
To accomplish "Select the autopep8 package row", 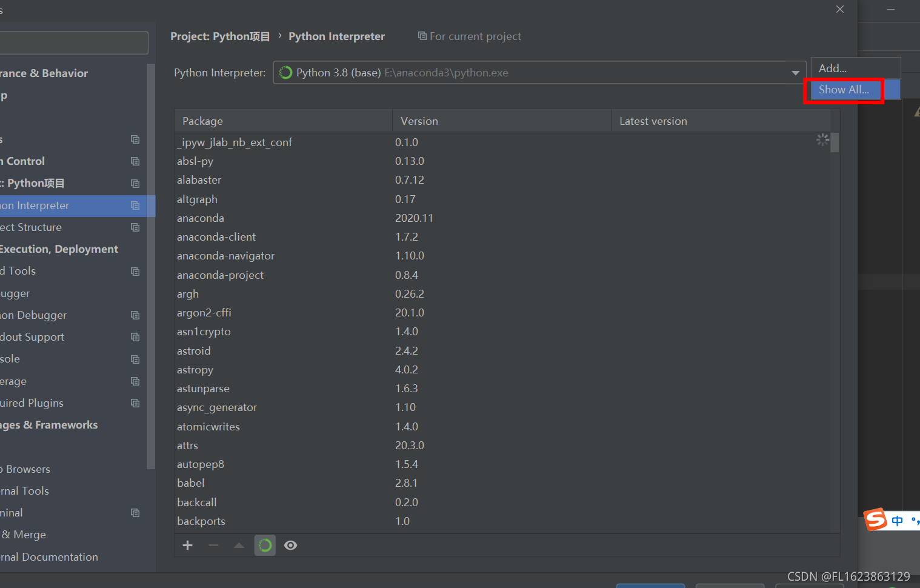I will pos(502,464).
